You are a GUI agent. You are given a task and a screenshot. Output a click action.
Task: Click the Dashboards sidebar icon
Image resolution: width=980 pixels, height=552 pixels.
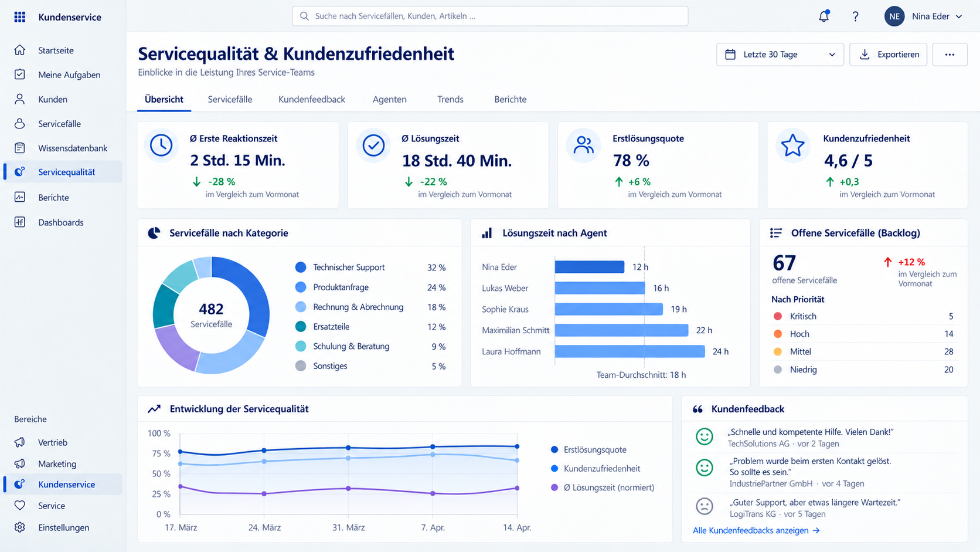20,222
